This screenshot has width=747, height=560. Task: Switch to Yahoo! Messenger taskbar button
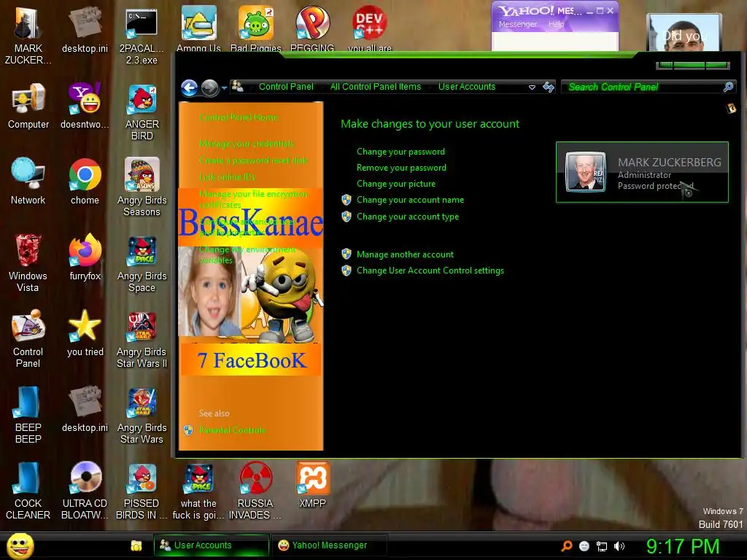pyautogui.click(x=329, y=545)
